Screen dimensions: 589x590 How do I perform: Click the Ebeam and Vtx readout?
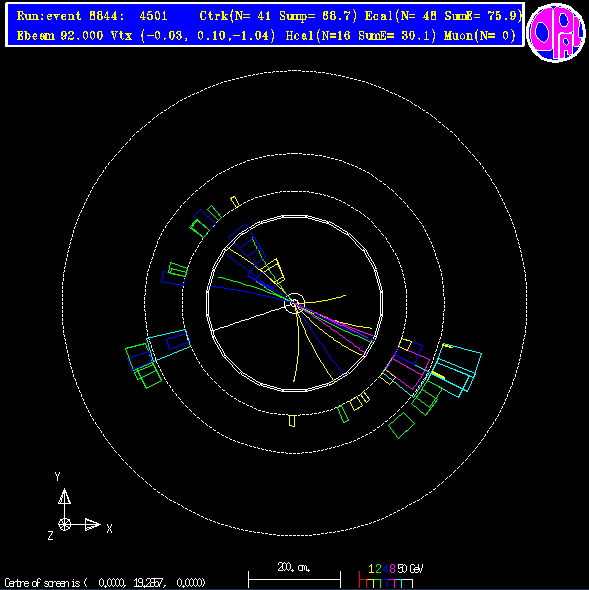click(x=146, y=36)
